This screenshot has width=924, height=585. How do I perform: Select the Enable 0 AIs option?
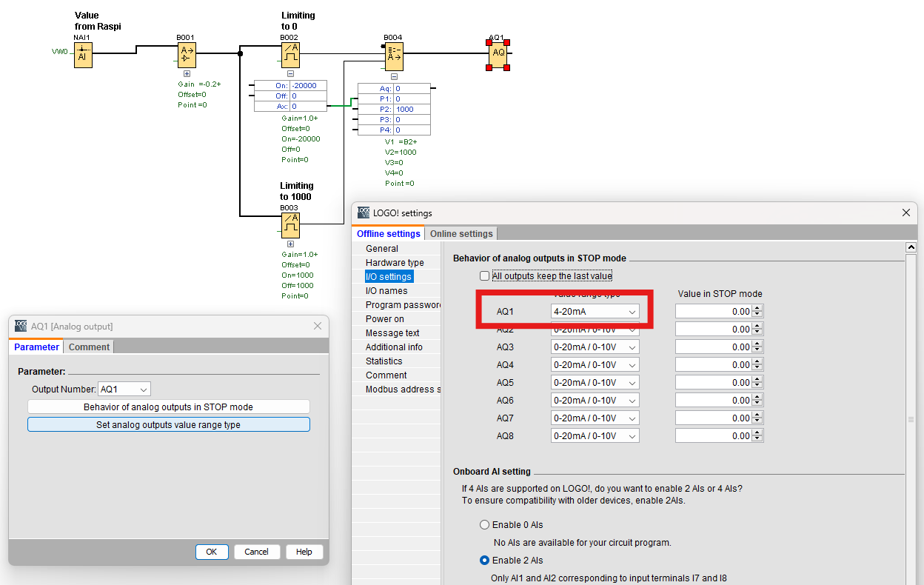coord(485,525)
